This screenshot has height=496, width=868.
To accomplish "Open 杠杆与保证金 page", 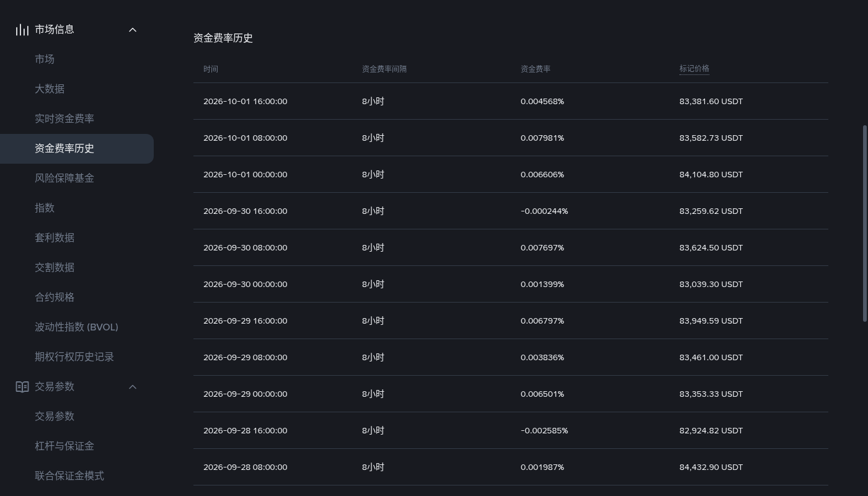I will 64,446.
